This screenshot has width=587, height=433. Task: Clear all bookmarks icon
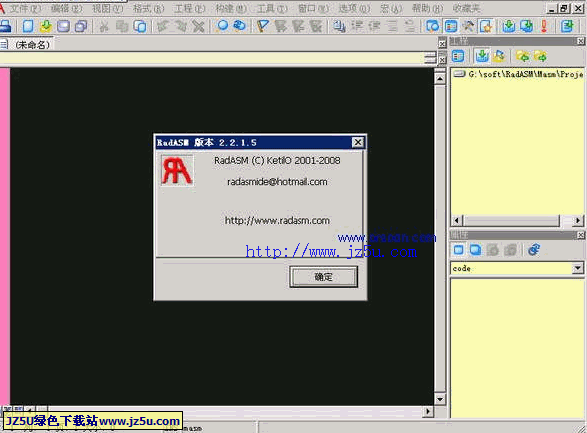click(316, 26)
